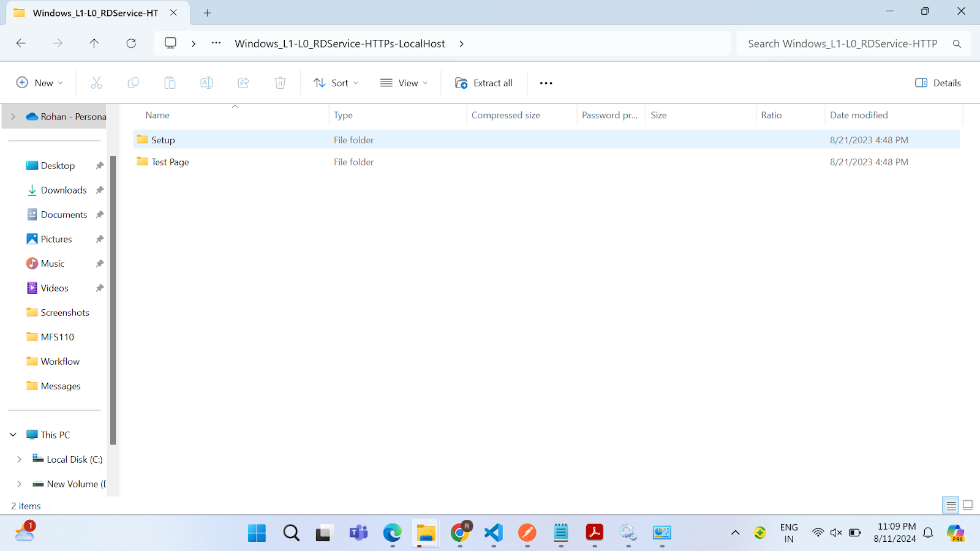This screenshot has width=980, height=551.
Task: Click the navigation pane scrollbar
Action: click(113, 300)
